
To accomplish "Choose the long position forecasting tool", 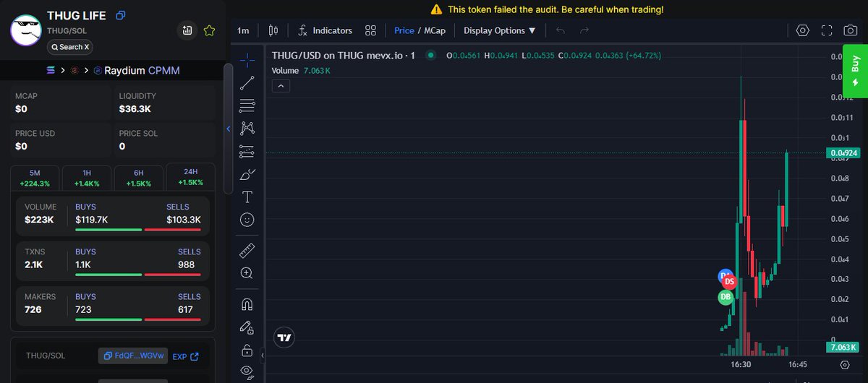I will (x=247, y=152).
